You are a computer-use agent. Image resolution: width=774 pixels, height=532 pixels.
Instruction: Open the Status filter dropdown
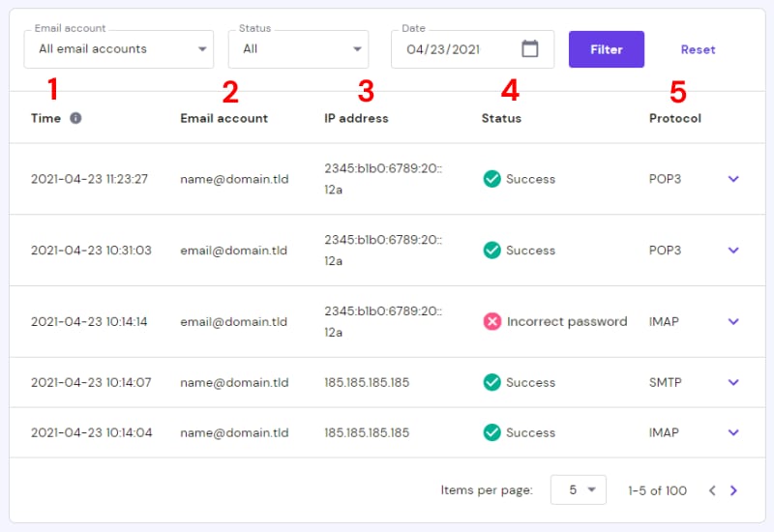click(298, 49)
